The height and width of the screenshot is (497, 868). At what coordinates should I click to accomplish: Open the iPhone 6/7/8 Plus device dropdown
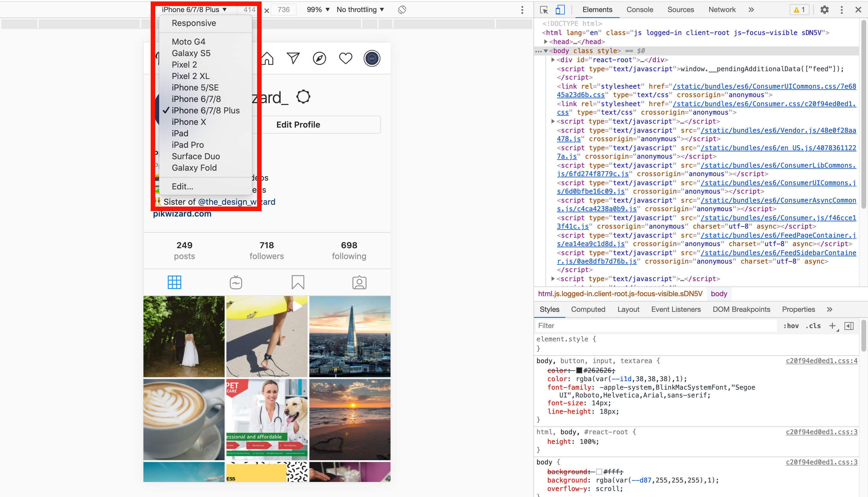click(x=194, y=10)
